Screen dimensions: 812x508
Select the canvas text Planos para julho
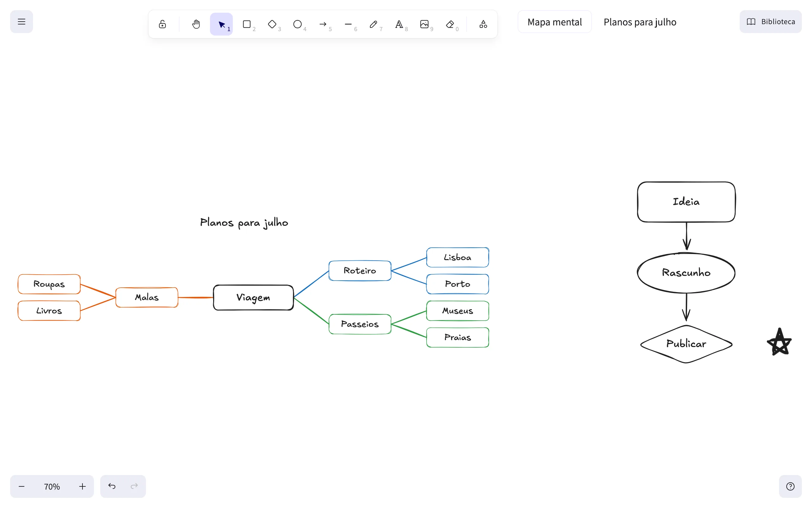point(244,223)
